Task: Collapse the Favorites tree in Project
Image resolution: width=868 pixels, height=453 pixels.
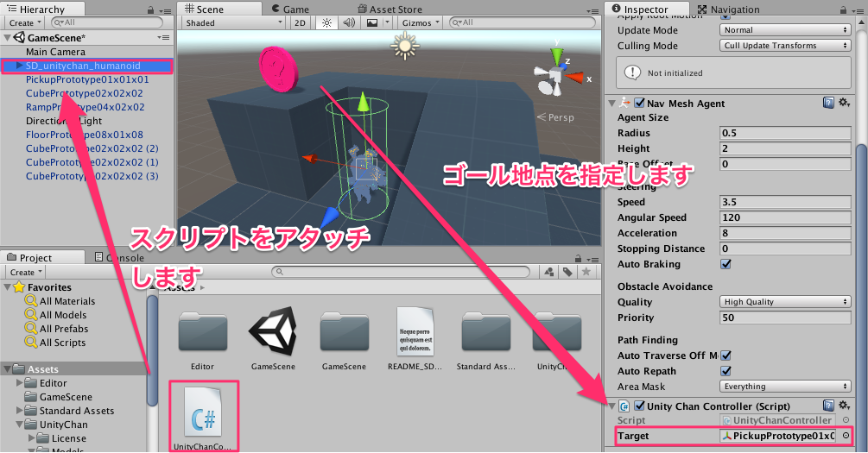Action: 7,286
